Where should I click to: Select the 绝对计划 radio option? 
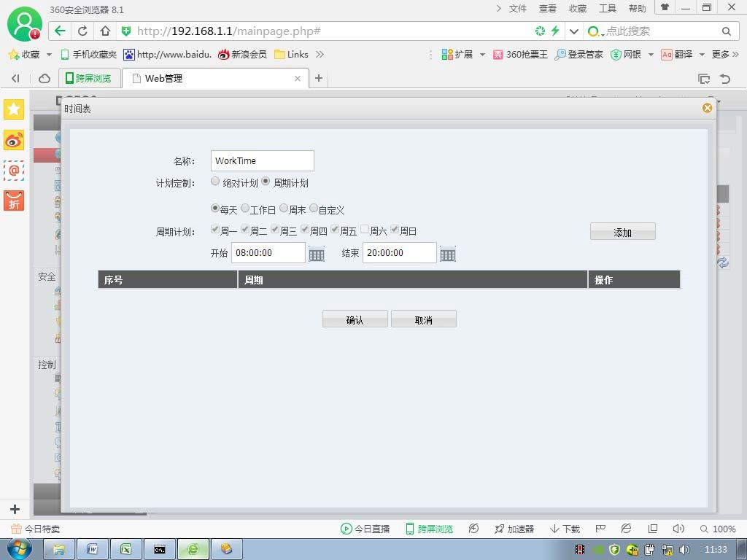point(215,181)
